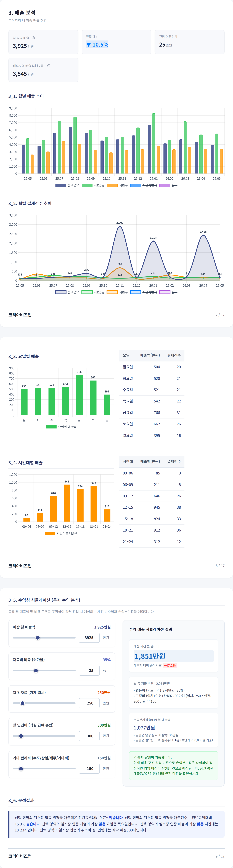Toggle 선택영역 legend in monthly sales chart
This screenshot has width=233, height=868.
coord(67,185)
